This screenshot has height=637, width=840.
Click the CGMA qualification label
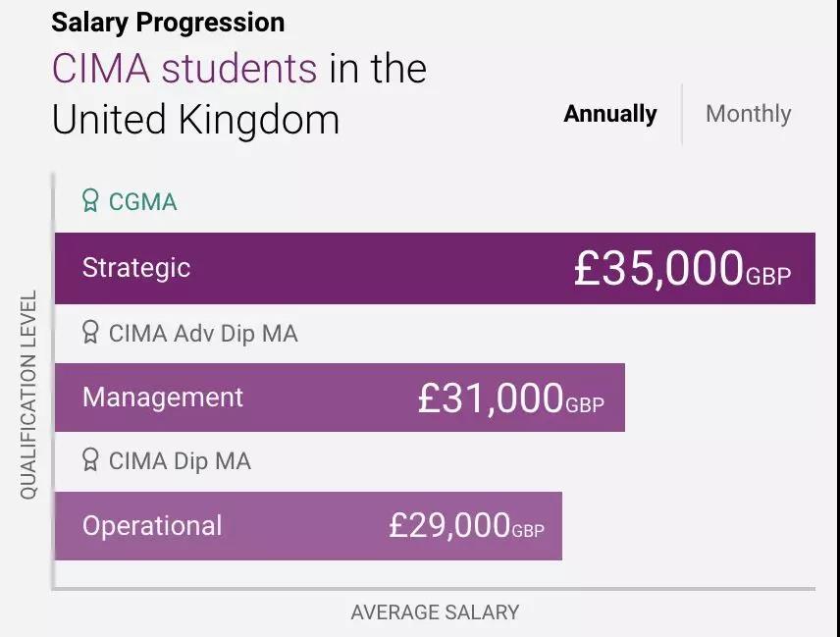tap(142, 202)
